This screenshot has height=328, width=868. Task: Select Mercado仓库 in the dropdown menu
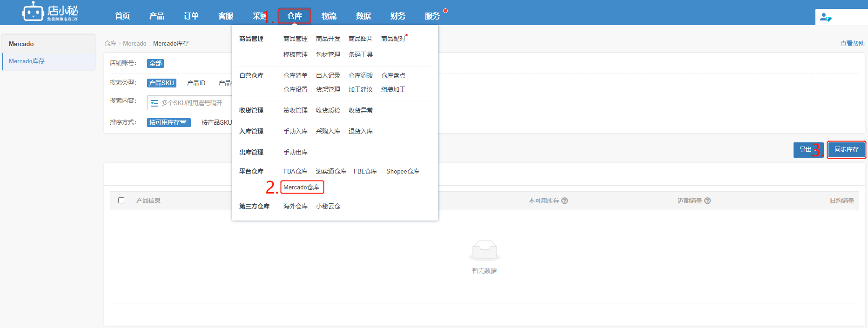coord(302,187)
